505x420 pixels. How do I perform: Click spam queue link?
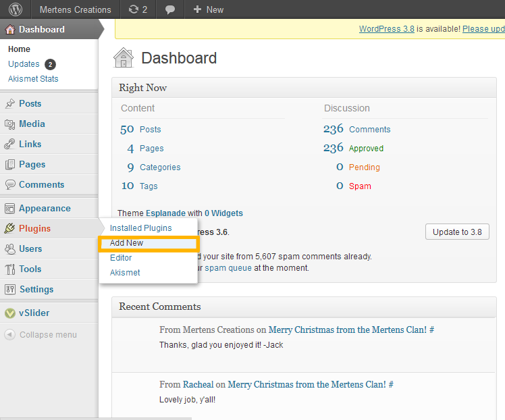(228, 268)
